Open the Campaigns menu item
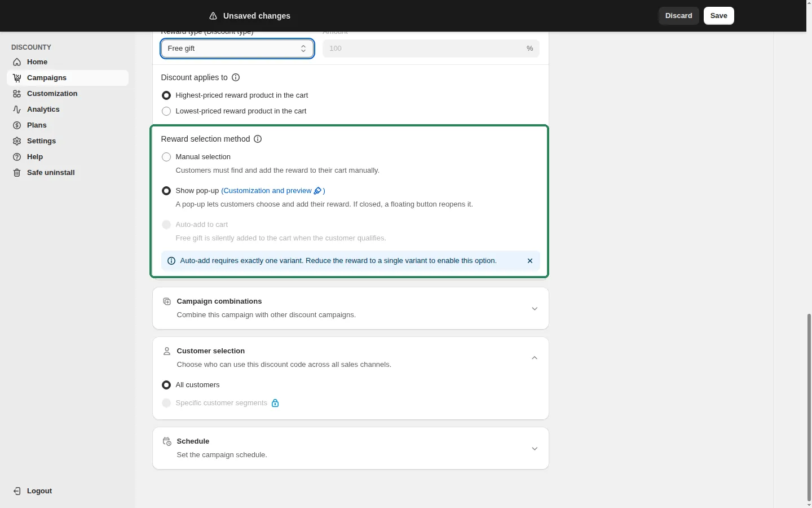Screen dimensions: 812x508 point(68,78)
